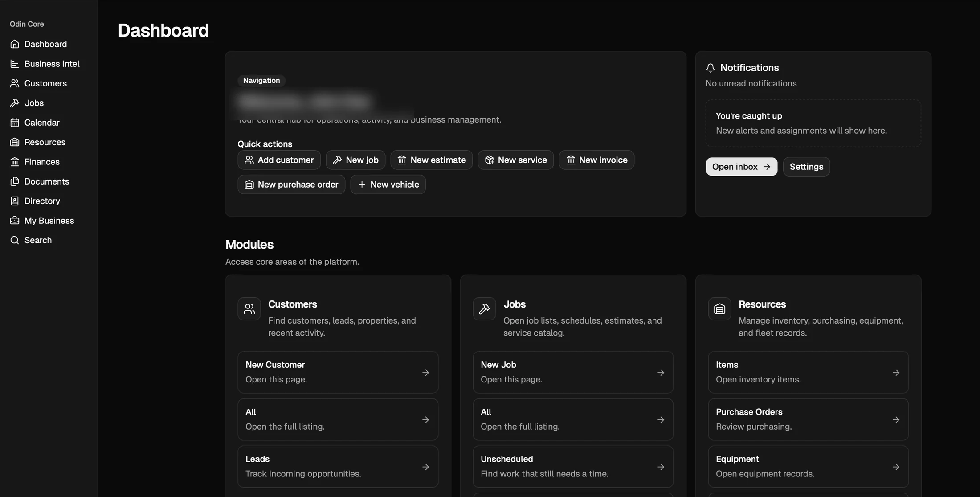Open Leads to track opportunities

[x=338, y=467]
